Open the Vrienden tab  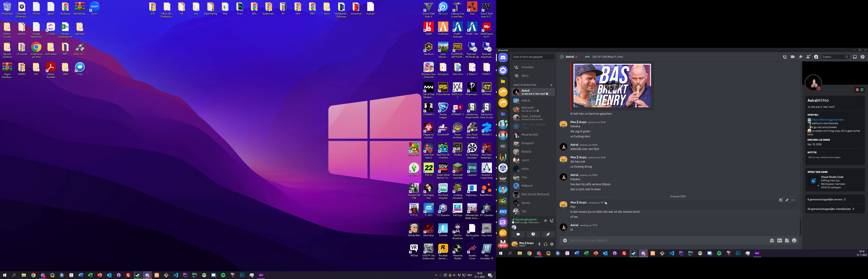[527, 67]
